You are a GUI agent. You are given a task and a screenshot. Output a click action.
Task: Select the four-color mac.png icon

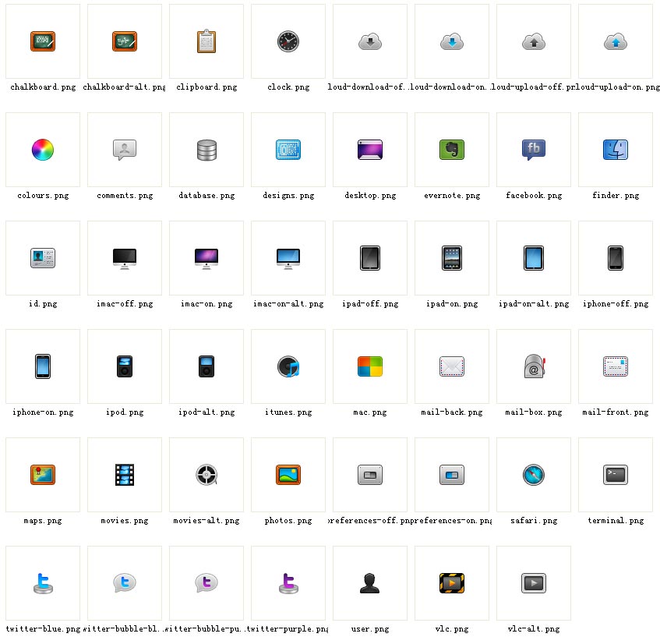tap(370, 366)
